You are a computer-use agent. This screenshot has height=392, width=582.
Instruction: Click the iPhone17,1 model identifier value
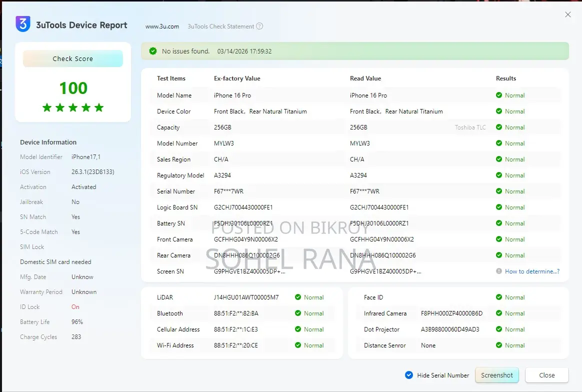86,157
